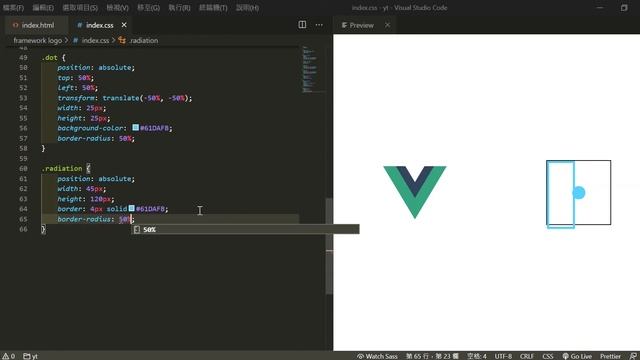This screenshot has width=640, height=360.
Task: Click the yt folder status item
Action: 30,356
